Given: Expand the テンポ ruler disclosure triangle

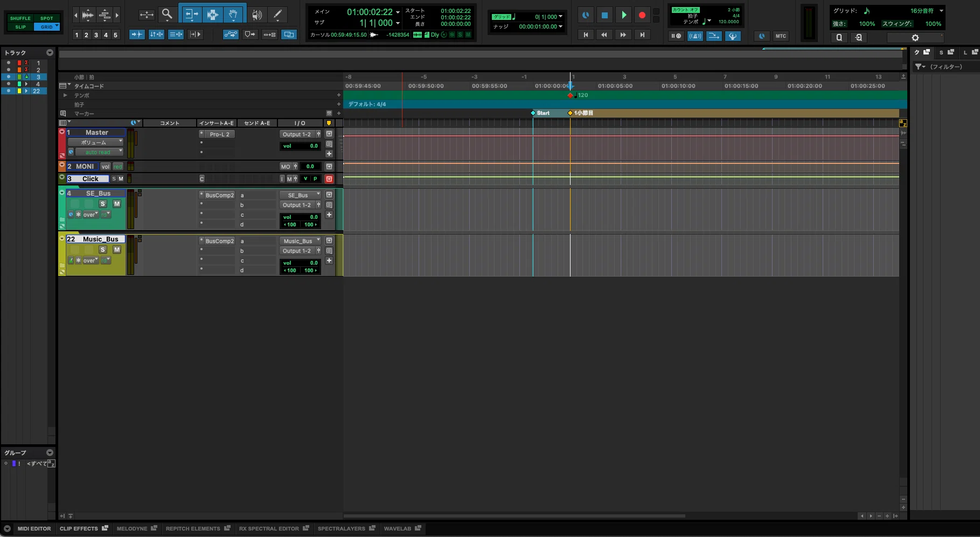Looking at the screenshot, I should [65, 95].
